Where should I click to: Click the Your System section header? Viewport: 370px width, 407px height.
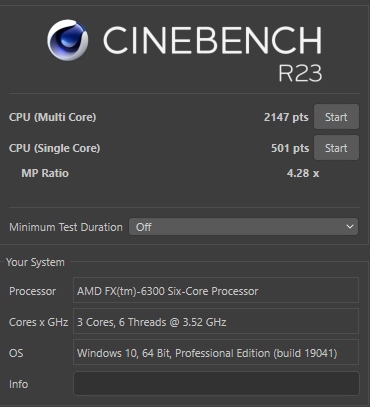pyautogui.click(x=35, y=262)
